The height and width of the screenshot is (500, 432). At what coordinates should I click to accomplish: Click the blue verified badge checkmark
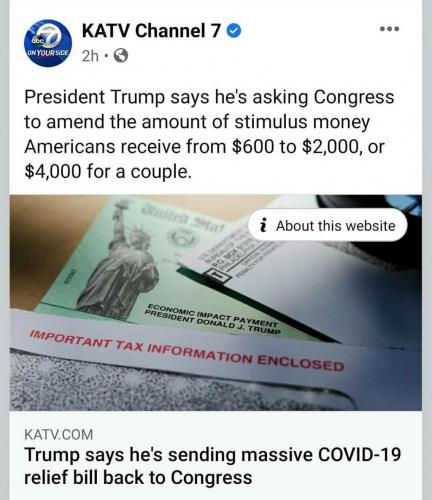tap(234, 31)
